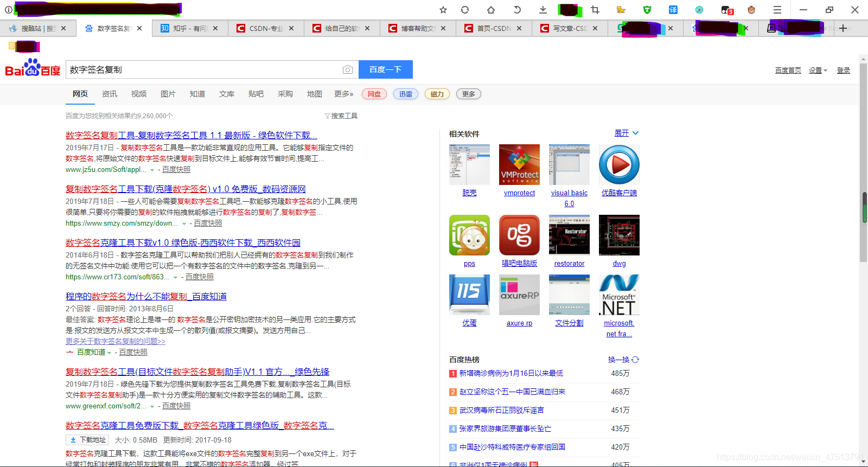Open a new tab with the plus button
The image size is (868, 467).
[x=843, y=28]
